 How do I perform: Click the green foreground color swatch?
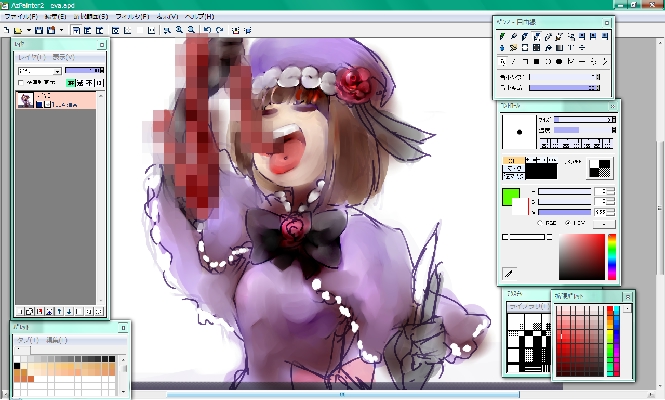coord(511,197)
